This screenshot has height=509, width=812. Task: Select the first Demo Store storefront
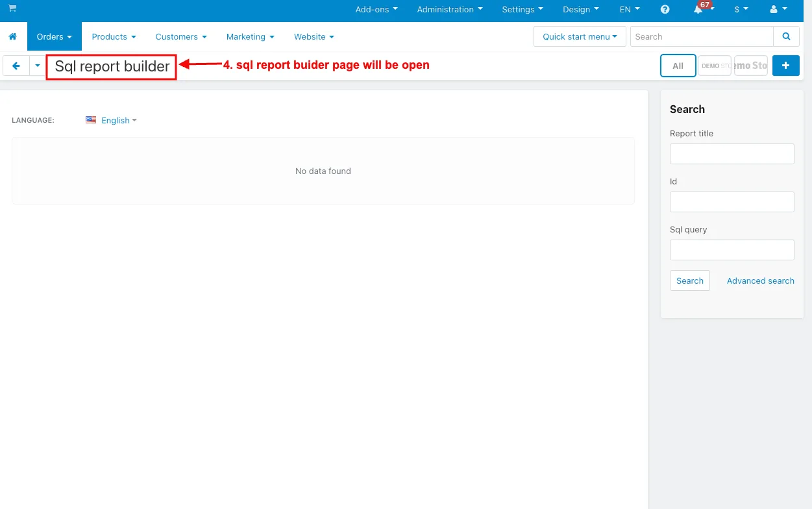[x=715, y=66]
